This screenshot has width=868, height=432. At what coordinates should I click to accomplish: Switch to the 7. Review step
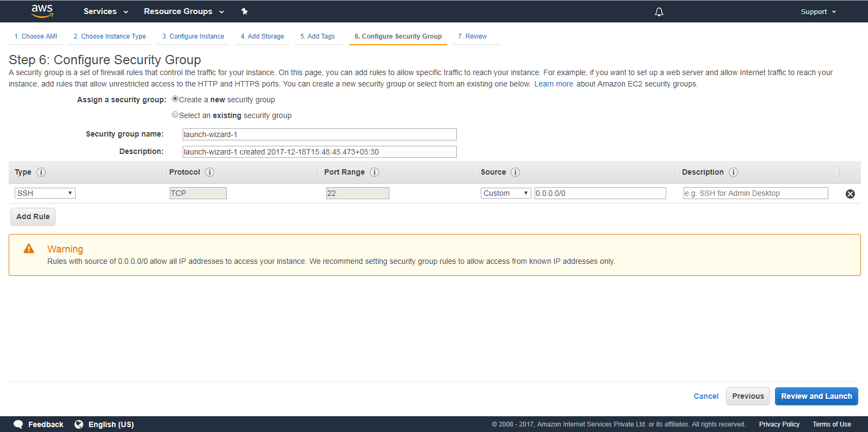tap(472, 36)
